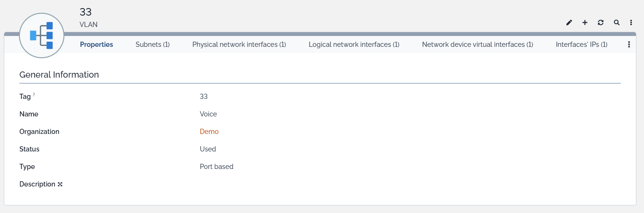Viewport: 644px width, 213px height.
Task: Switch to the Properties tab
Action: point(96,44)
